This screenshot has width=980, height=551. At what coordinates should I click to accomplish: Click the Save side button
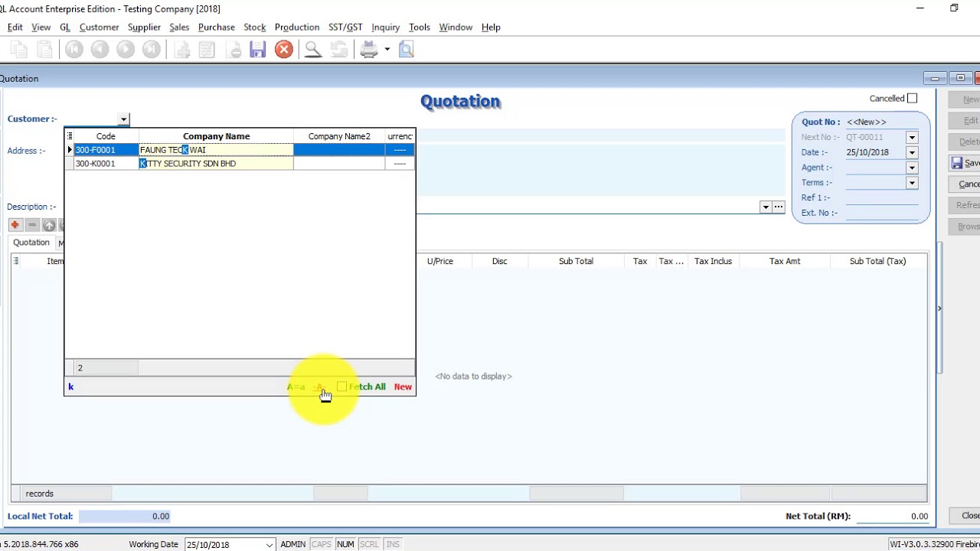click(965, 163)
